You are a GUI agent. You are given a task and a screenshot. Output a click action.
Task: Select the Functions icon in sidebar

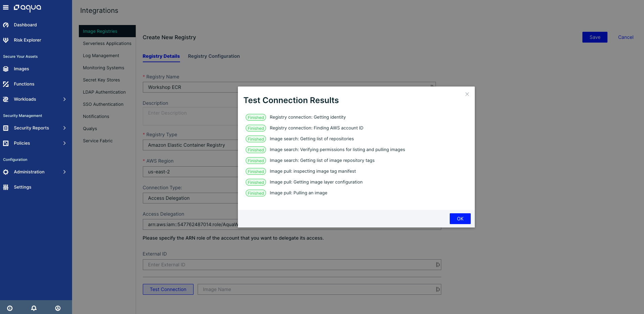coord(6,84)
